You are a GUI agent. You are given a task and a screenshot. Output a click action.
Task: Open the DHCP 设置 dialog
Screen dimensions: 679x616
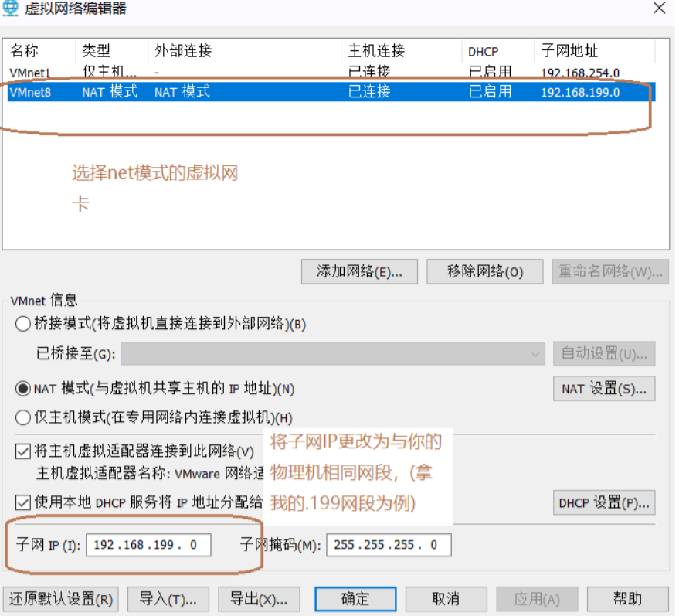tap(603, 502)
